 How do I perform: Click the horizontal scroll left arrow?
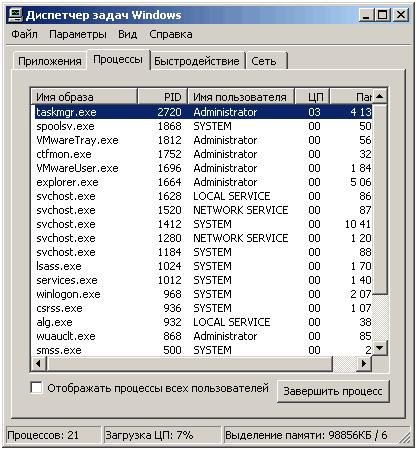tap(39, 363)
